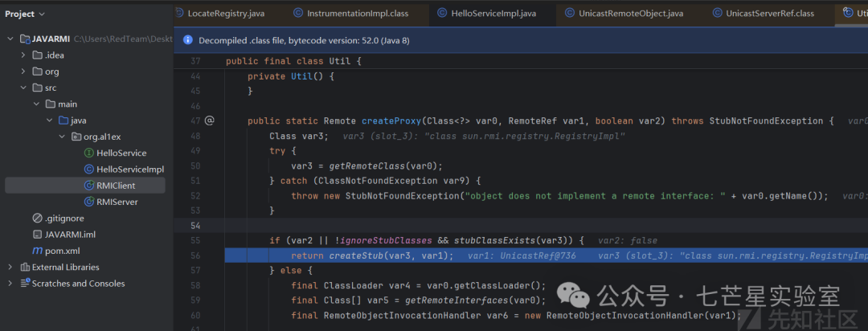Collapse the java source folder

pos(49,121)
